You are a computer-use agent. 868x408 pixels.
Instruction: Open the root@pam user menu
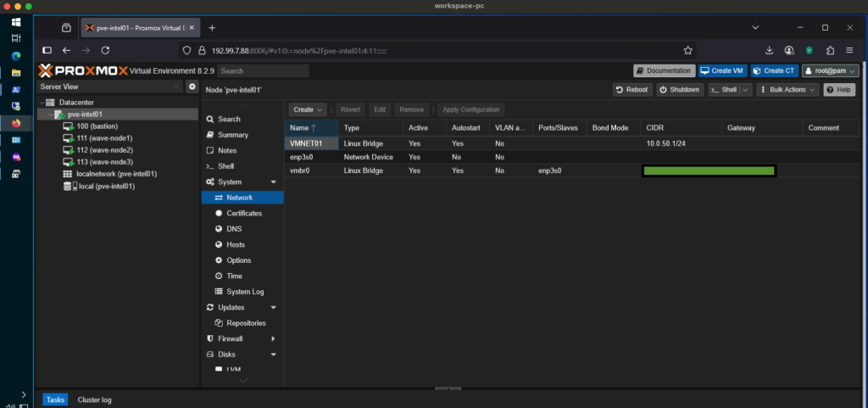pyautogui.click(x=831, y=71)
